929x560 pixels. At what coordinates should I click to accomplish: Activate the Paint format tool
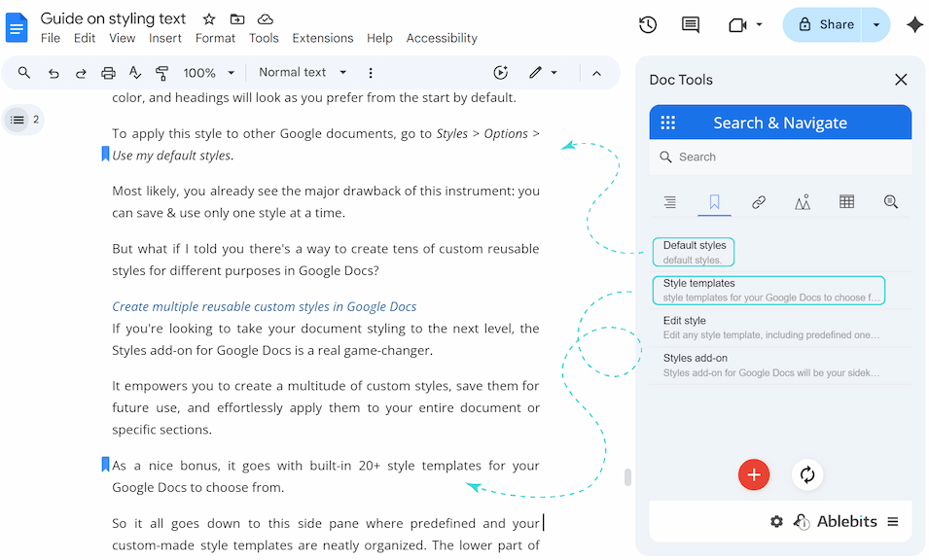click(161, 74)
